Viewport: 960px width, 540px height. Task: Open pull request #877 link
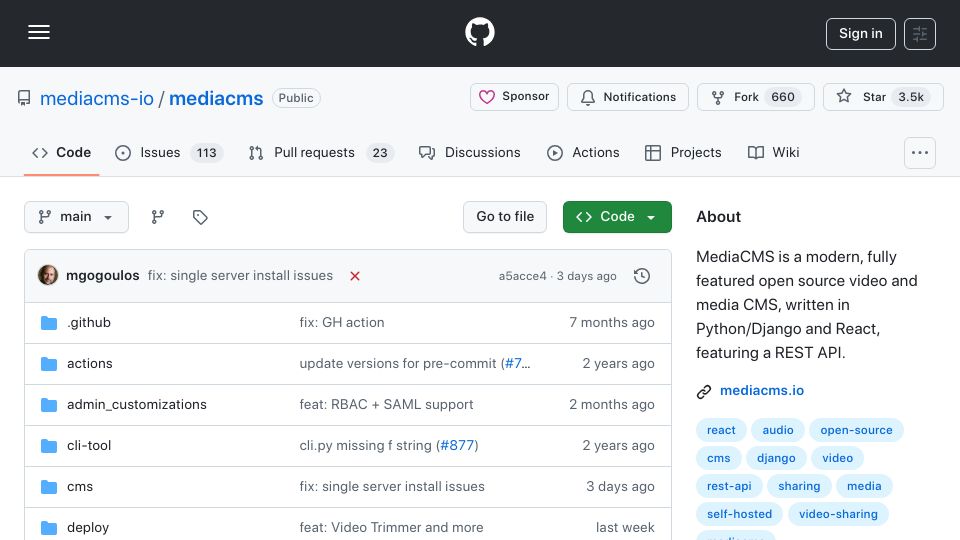[x=457, y=446]
